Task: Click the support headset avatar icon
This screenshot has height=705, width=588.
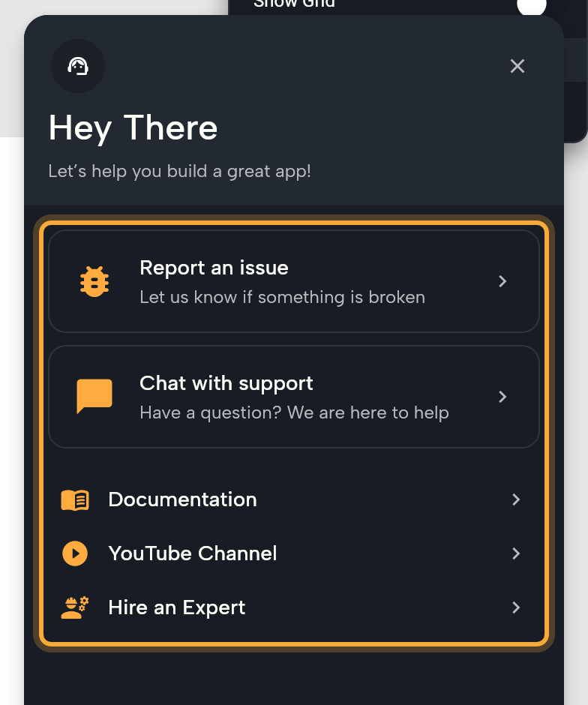Action: pos(78,66)
